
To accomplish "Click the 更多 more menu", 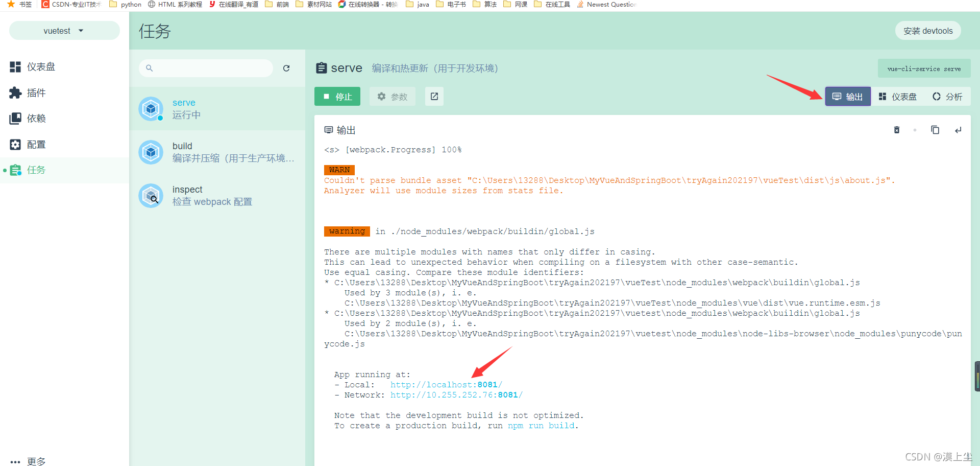I will pos(64,461).
